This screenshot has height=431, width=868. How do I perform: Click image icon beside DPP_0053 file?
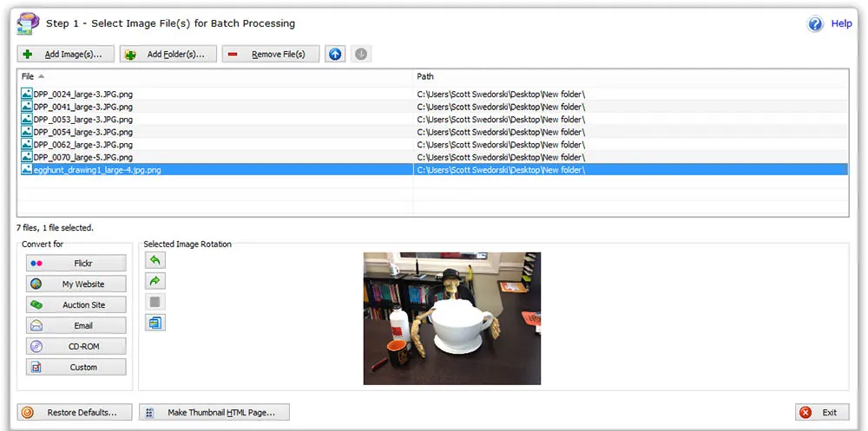coord(27,119)
